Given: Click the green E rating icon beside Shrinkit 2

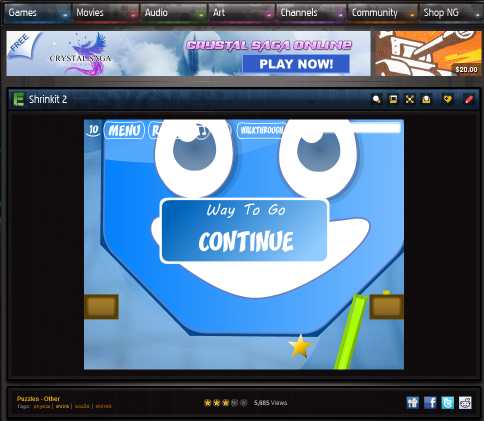Looking at the screenshot, I should (19, 99).
